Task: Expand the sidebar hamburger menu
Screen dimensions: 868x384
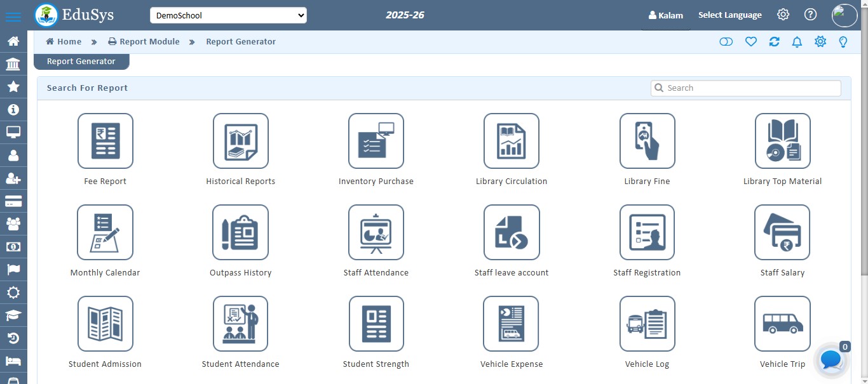Action: pyautogui.click(x=13, y=17)
